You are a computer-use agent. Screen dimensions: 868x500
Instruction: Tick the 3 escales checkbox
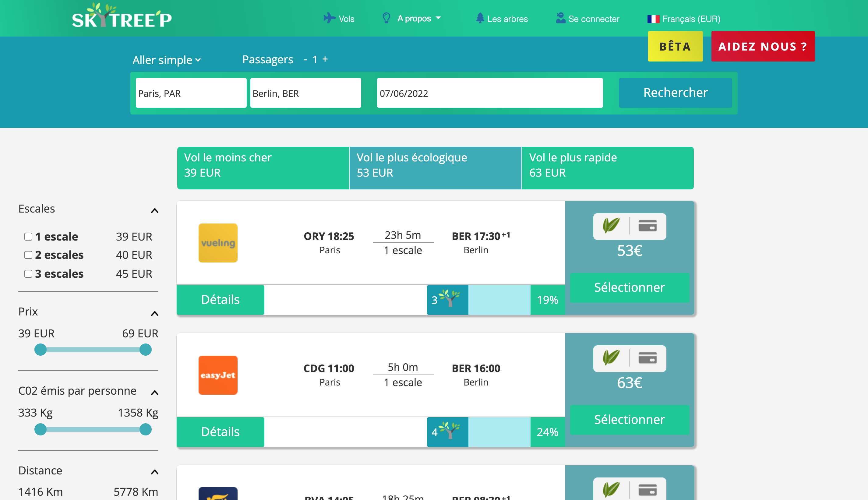tap(28, 274)
